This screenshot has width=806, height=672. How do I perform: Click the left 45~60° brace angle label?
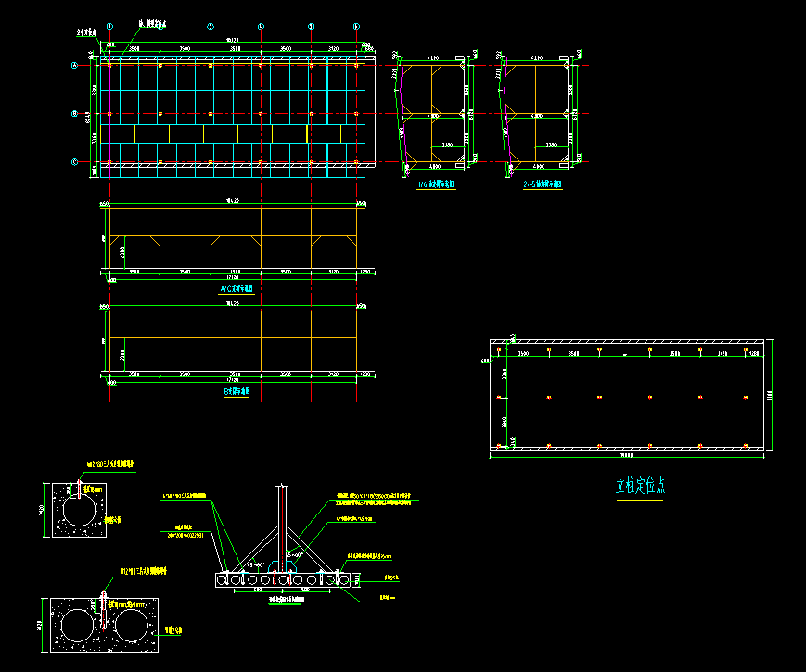(254, 564)
